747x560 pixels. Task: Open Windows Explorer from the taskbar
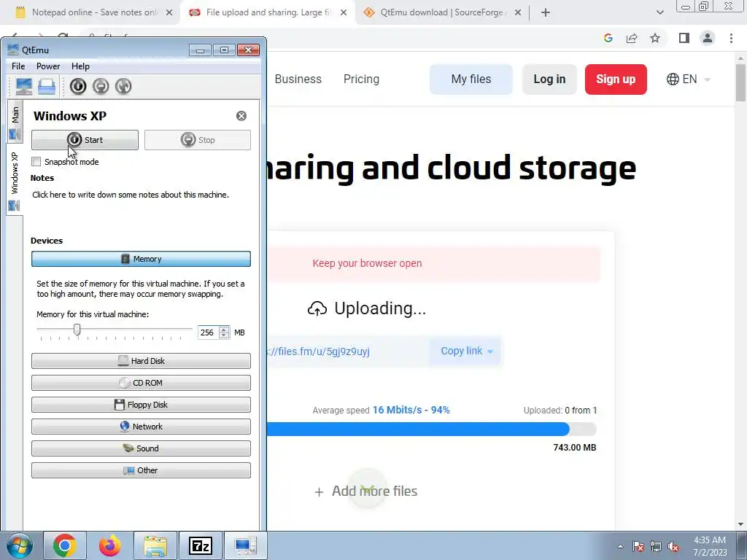click(155, 545)
